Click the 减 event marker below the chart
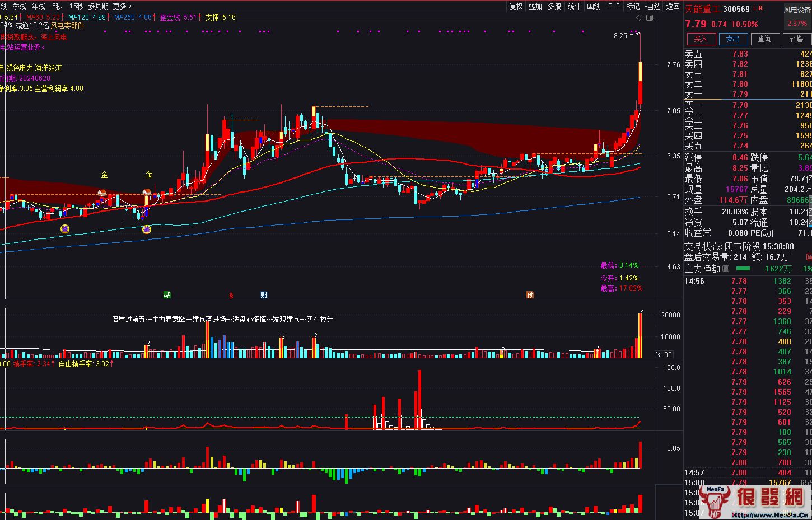The width and height of the screenshot is (812, 520). [167, 295]
